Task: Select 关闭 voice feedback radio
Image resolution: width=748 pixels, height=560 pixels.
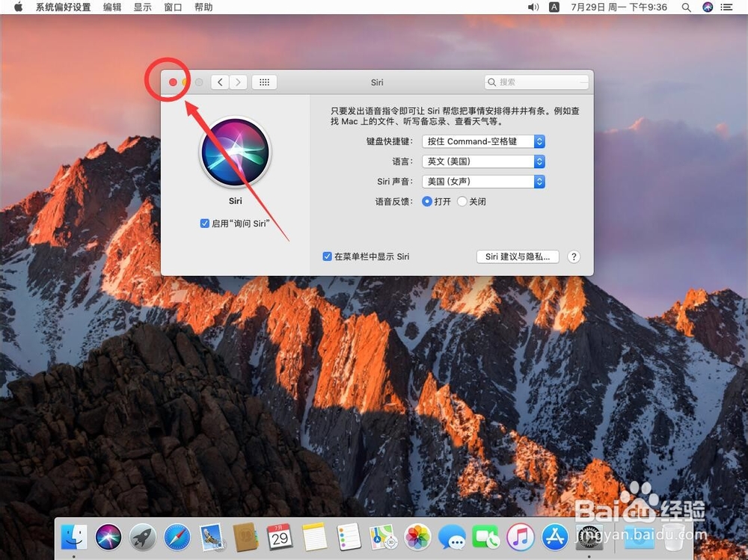Action: 462,201
